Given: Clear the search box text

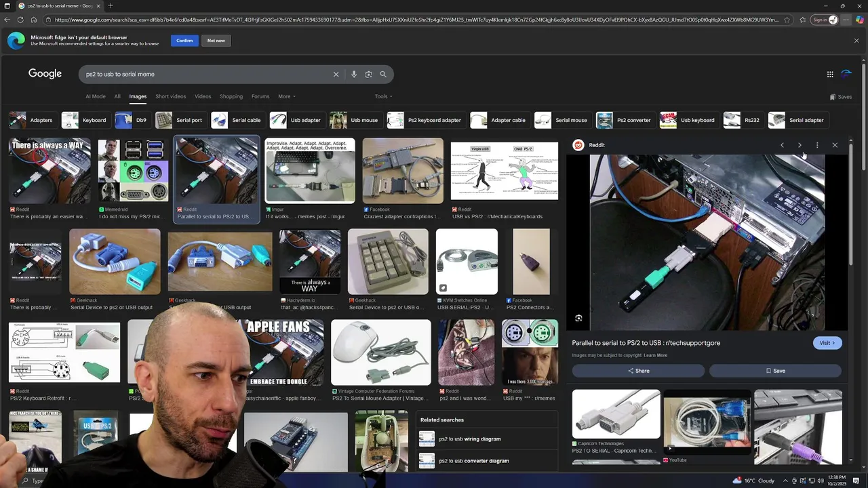Looking at the screenshot, I should [x=336, y=75].
